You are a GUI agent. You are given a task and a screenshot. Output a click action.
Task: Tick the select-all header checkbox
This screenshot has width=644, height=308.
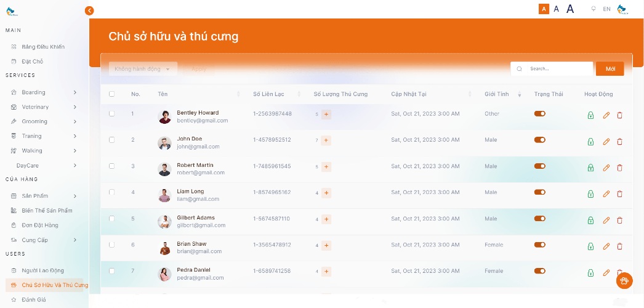click(x=111, y=94)
